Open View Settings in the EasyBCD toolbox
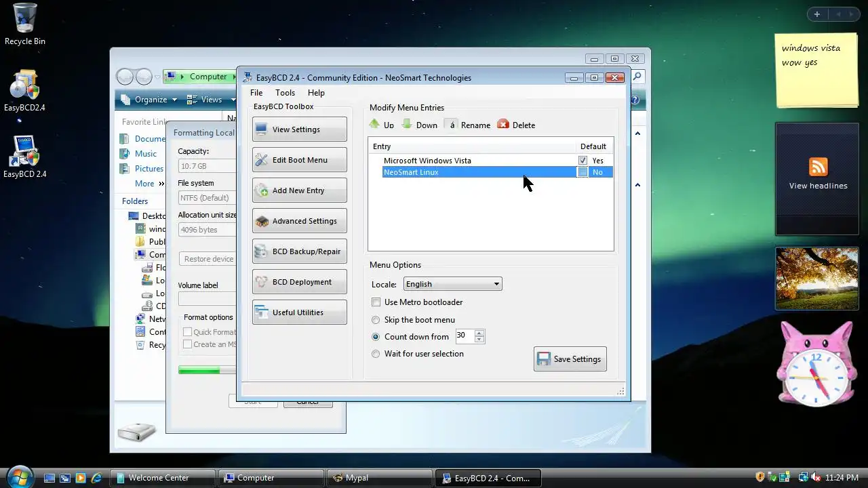The width and height of the screenshot is (868, 488). coord(299,129)
